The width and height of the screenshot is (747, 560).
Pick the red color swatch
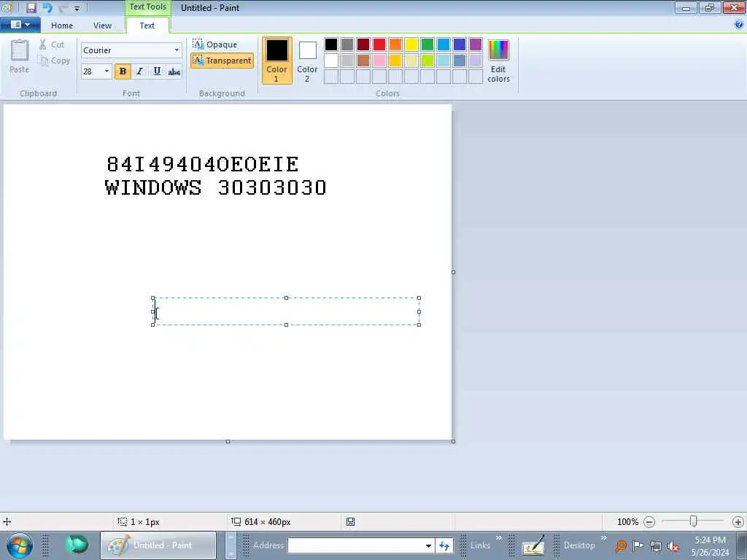[x=379, y=44]
